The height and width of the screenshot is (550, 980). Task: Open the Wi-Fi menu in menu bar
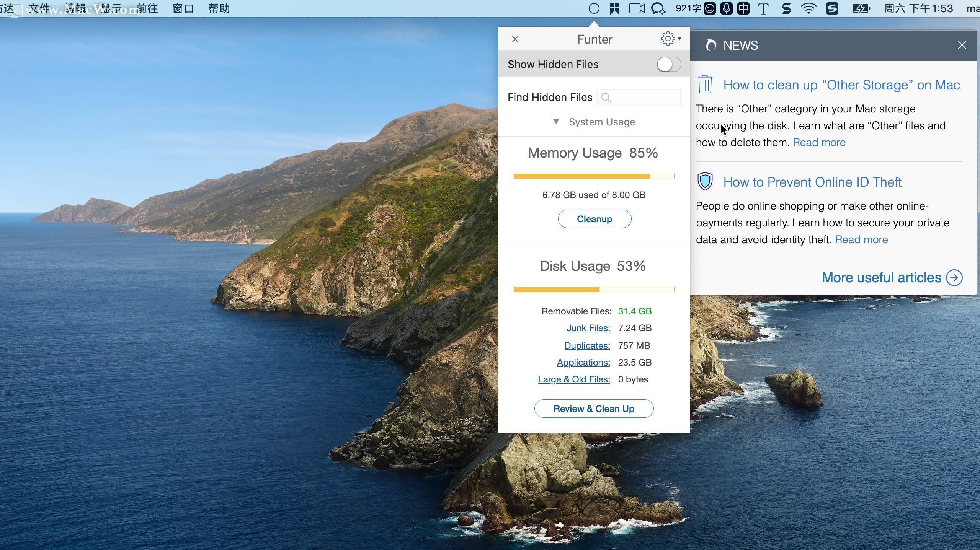[809, 8]
